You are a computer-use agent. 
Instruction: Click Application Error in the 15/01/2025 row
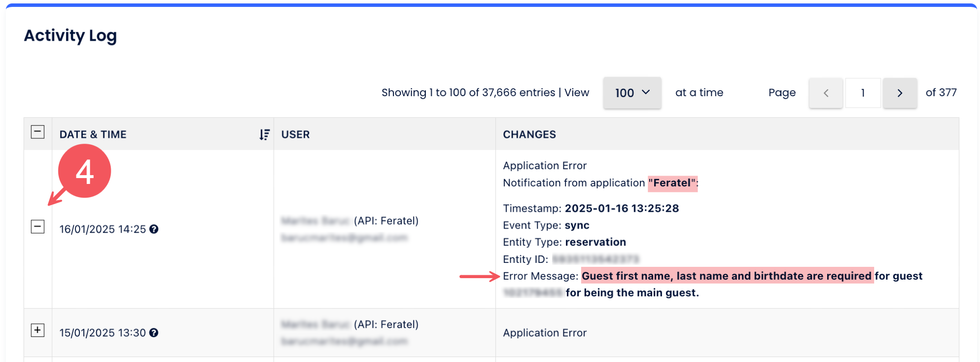click(x=544, y=333)
